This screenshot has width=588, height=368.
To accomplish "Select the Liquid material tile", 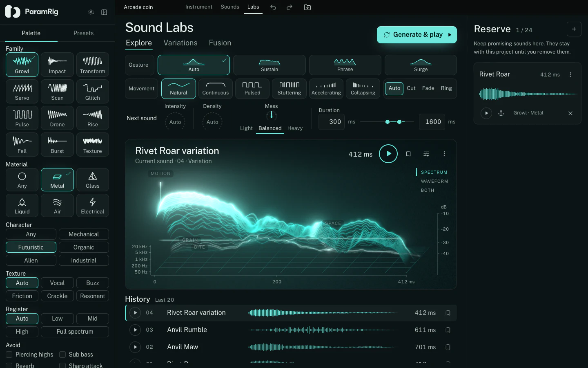I will pyautogui.click(x=22, y=206).
